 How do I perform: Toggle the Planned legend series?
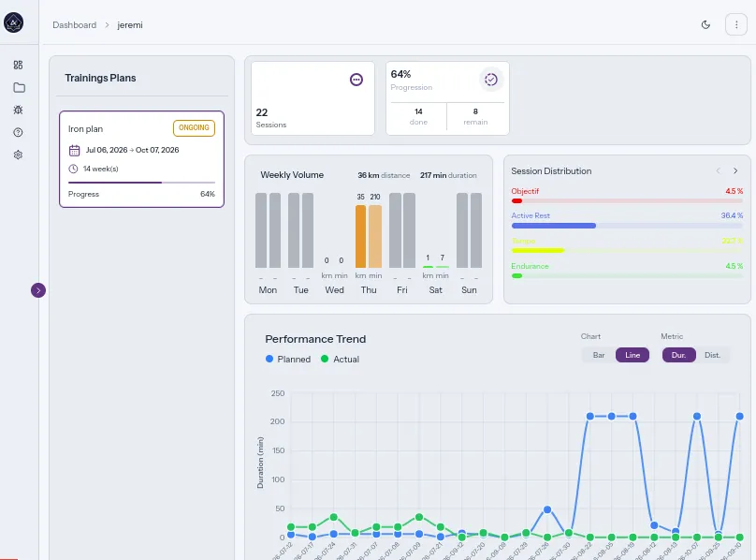288,360
